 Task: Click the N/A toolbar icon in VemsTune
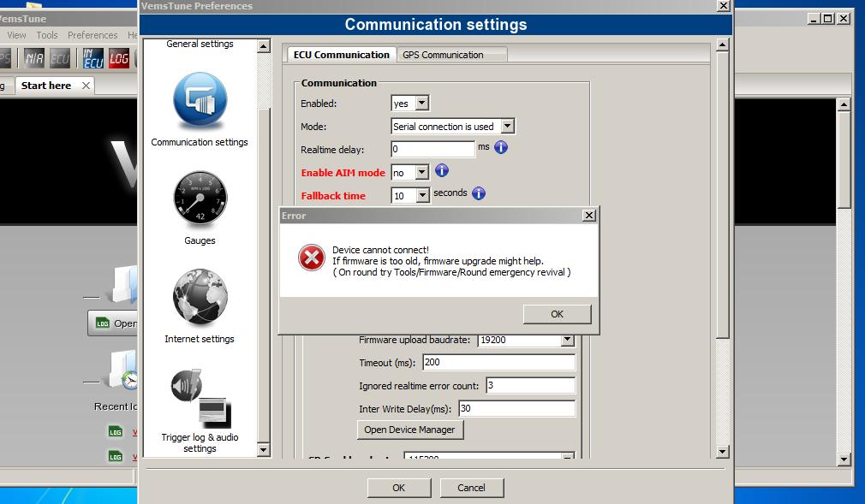pos(34,58)
